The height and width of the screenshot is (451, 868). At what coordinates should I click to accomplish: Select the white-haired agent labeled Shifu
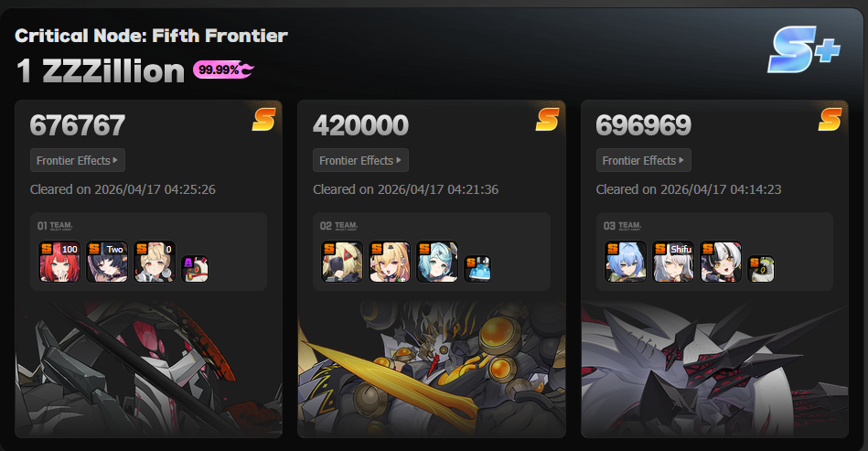pyautogui.click(x=673, y=262)
